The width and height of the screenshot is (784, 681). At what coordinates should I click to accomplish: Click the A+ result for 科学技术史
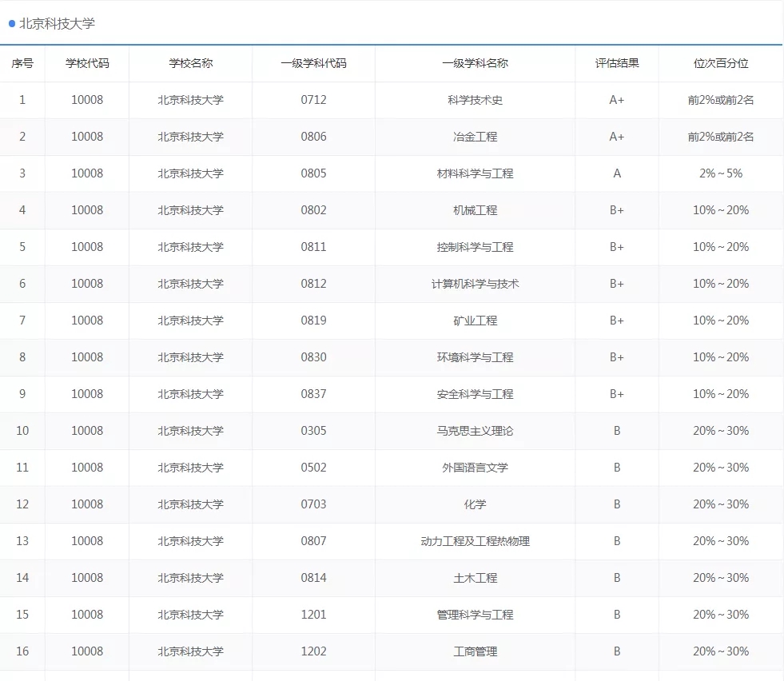coord(617,100)
